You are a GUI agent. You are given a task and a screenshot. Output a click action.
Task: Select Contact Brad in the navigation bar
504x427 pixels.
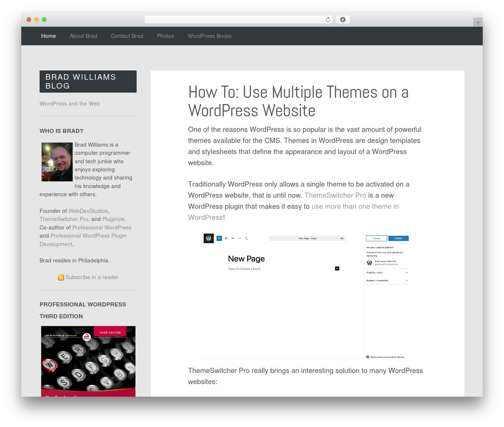[127, 36]
